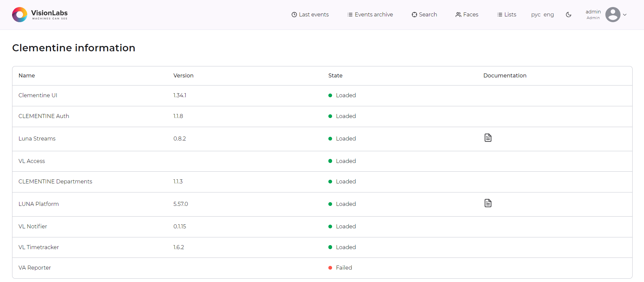Click the admin user avatar

click(x=613, y=14)
